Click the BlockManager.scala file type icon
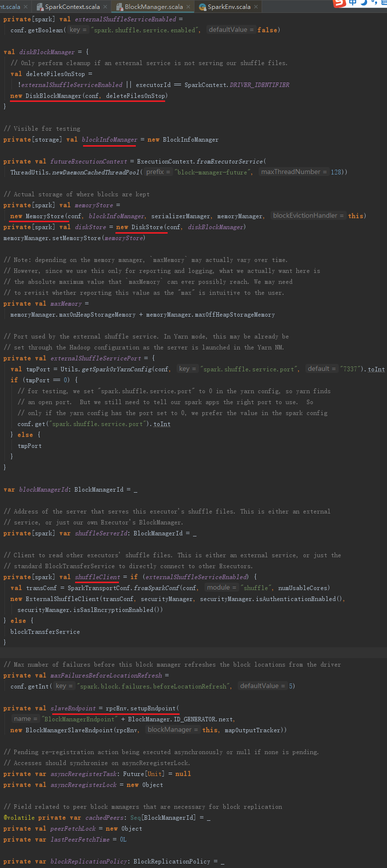Screen dimensions: 387x868 [x=119, y=7]
